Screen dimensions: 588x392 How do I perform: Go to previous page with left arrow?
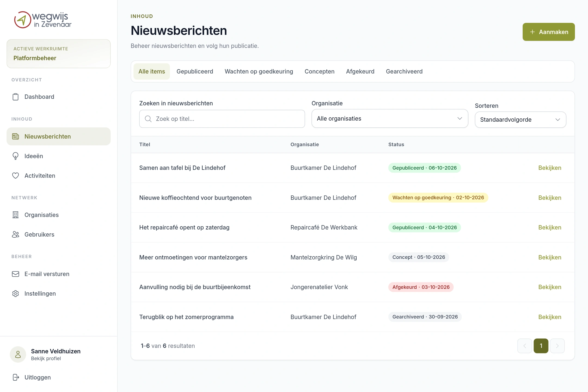(x=525, y=346)
